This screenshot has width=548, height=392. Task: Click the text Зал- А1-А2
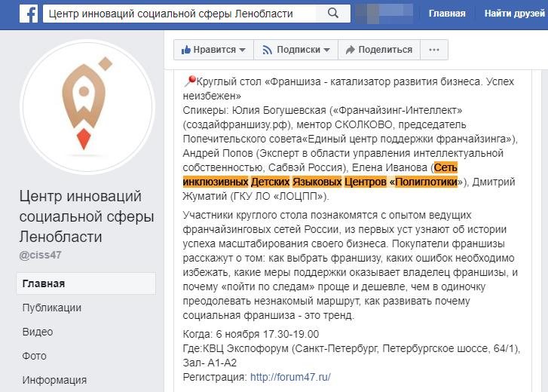coord(210,363)
